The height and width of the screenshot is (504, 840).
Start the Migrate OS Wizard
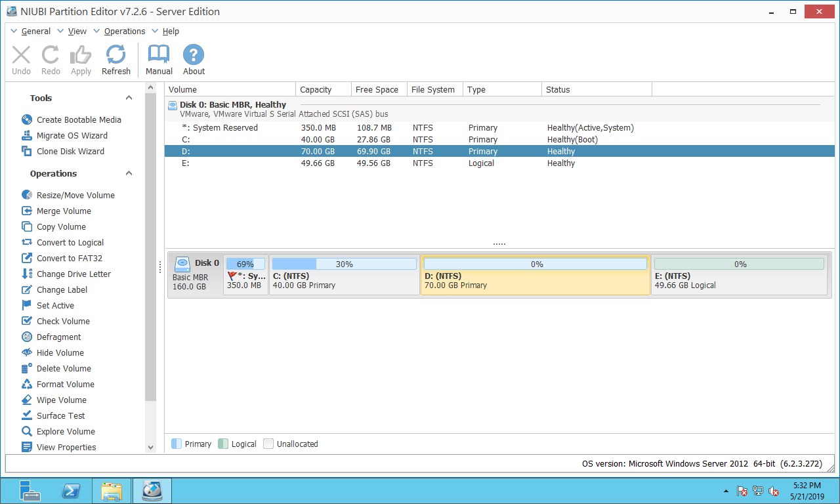click(x=72, y=135)
